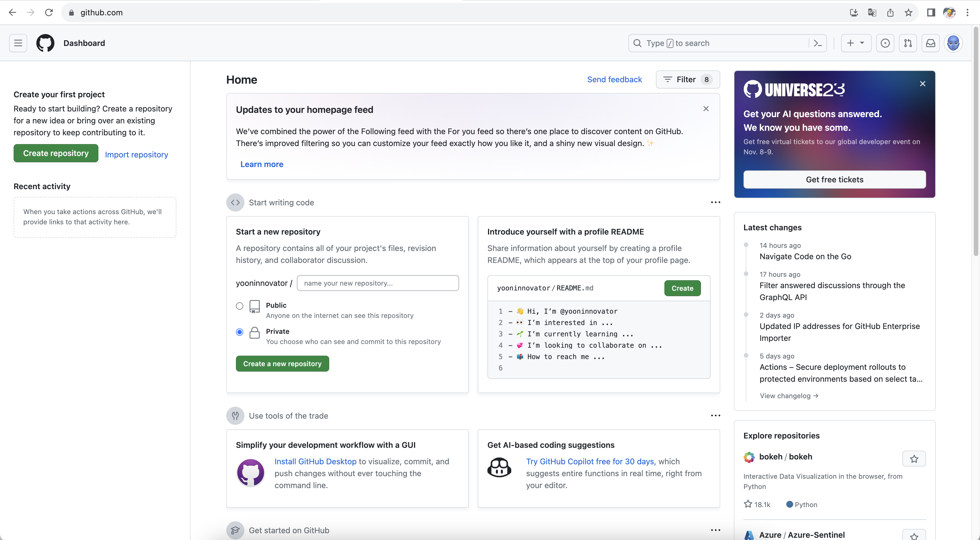The height and width of the screenshot is (540, 980).
Task: Focus the Type / to search field
Action: (x=727, y=43)
